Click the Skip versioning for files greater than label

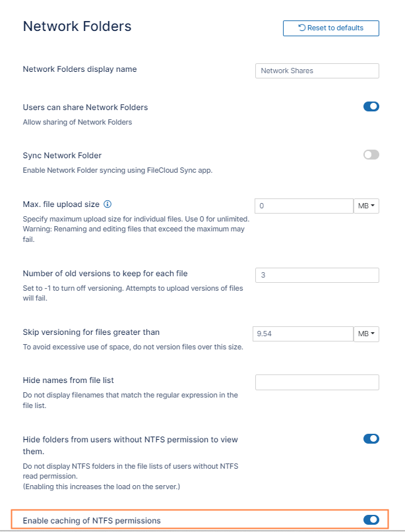[91, 332]
